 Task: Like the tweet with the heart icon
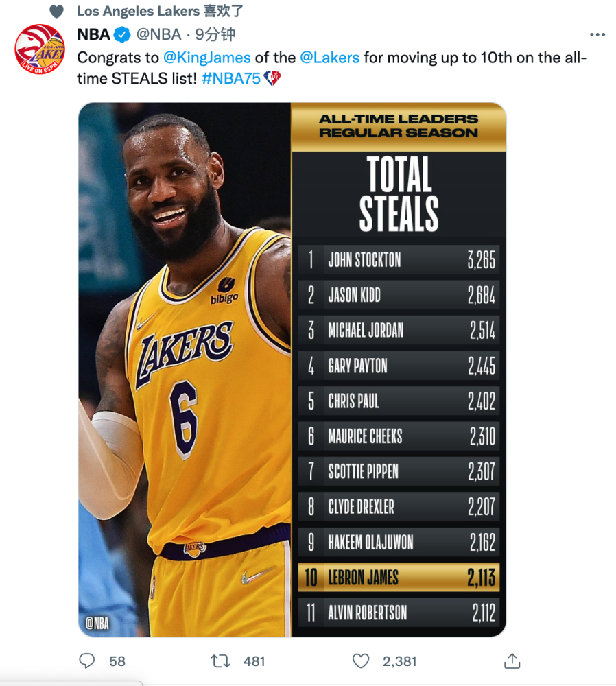pyautogui.click(x=361, y=661)
